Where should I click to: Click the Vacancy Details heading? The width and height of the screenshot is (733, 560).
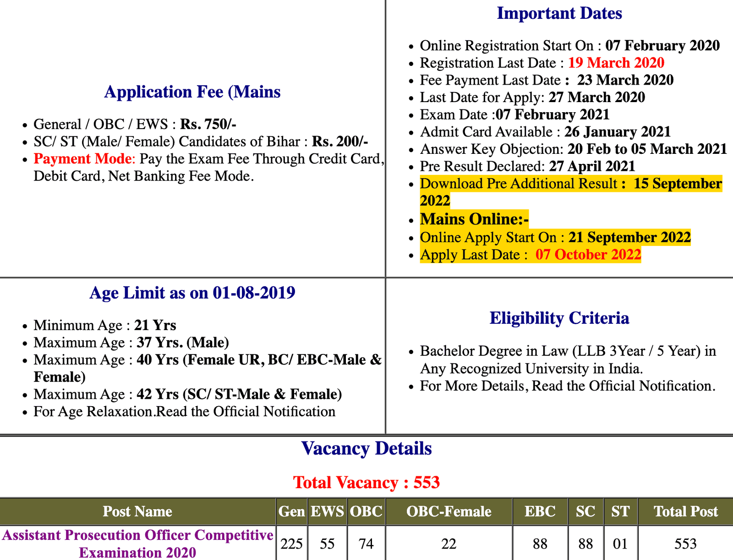366,448
